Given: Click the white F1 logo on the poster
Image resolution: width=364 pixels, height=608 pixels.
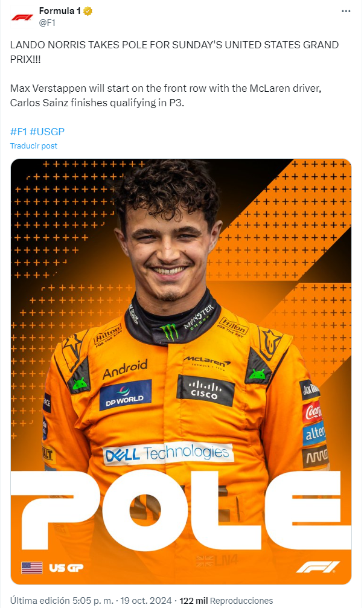Looking at the screenshot, I should click(318, 567).
